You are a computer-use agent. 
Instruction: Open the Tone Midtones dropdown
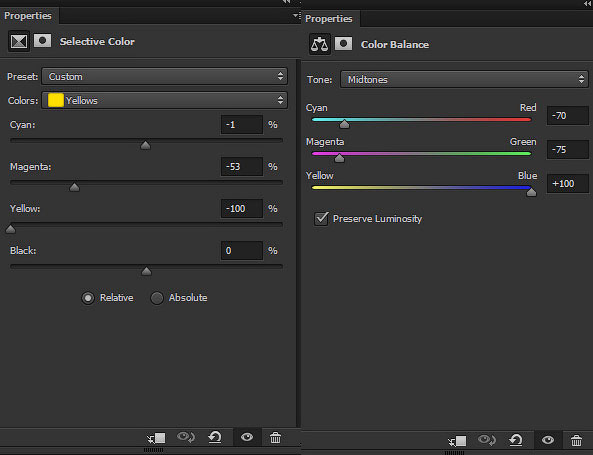click(x=464, y=80)
